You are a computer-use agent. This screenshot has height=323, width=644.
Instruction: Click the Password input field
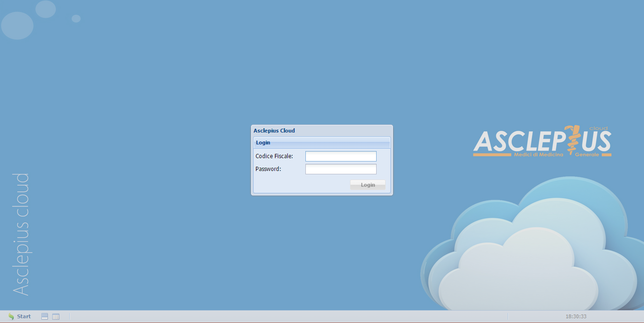tap(341, 169)
